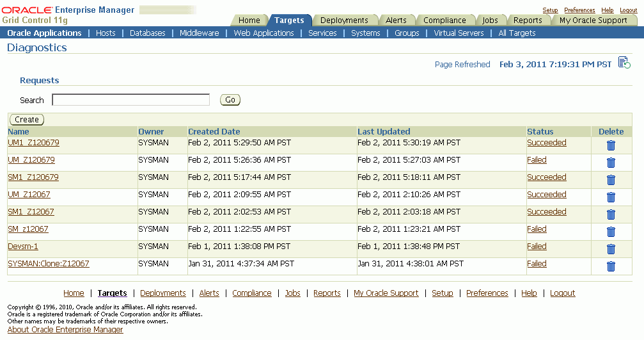This screenshot has height=340, width=644.
Task: Delete the SYSMAN:Clone:Z12067 request via trash icon
Action: (x=611, y=266)
